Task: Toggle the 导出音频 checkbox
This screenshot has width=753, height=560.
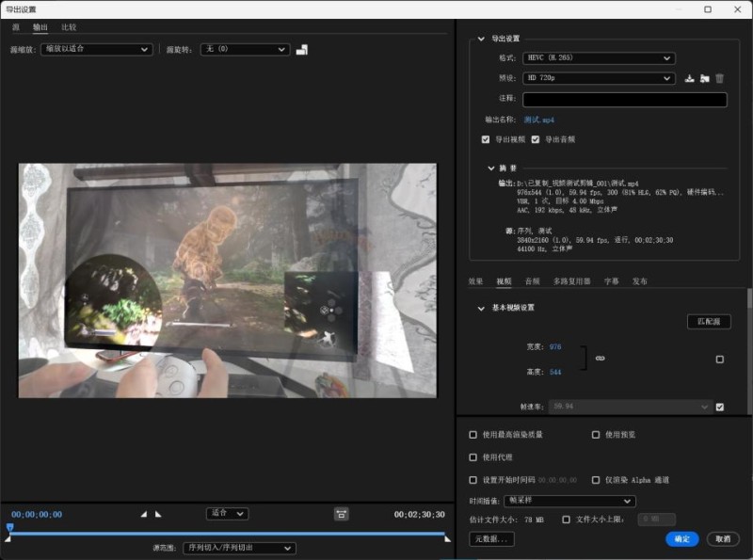Action: (x=535, y=139)
